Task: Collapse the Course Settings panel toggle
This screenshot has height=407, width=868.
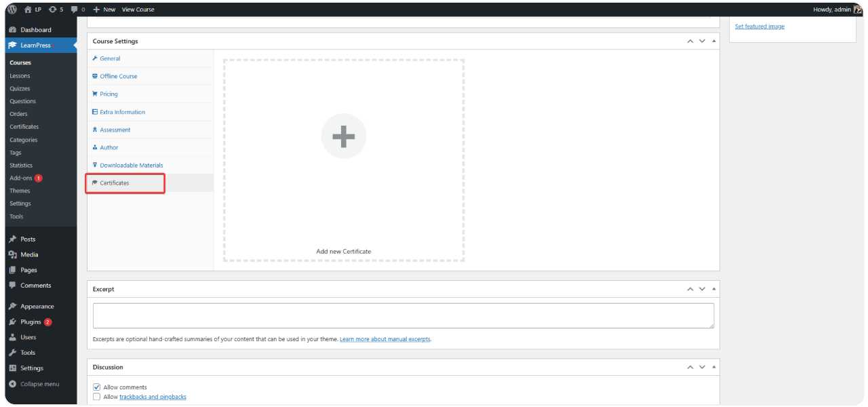Action: pos(713,41)
